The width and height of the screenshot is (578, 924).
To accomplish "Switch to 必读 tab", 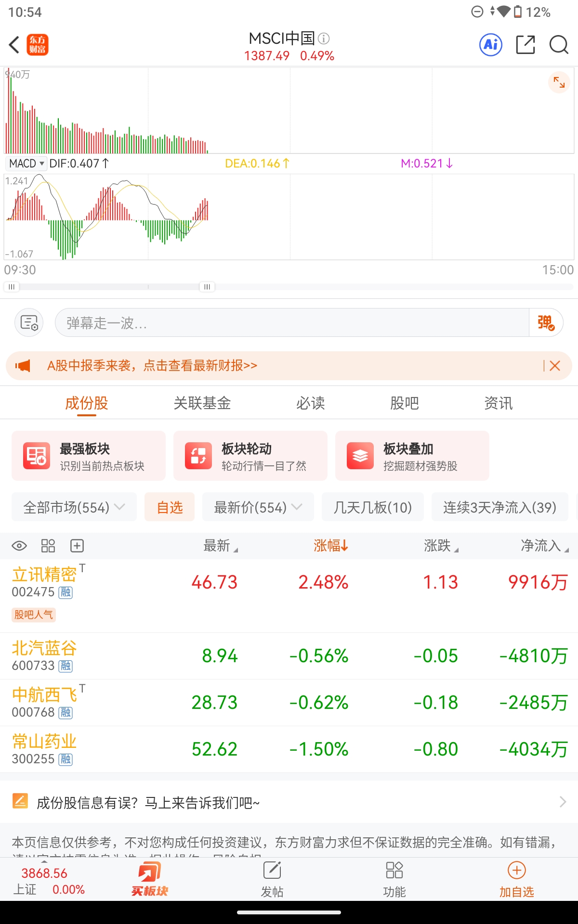I will click(x=311, y=403).
